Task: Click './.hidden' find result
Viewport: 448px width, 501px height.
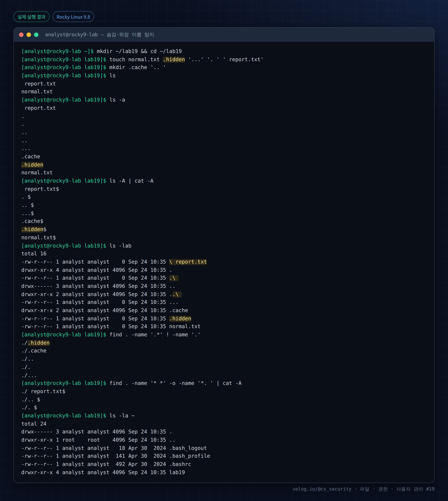Action: tap(35, 343)
